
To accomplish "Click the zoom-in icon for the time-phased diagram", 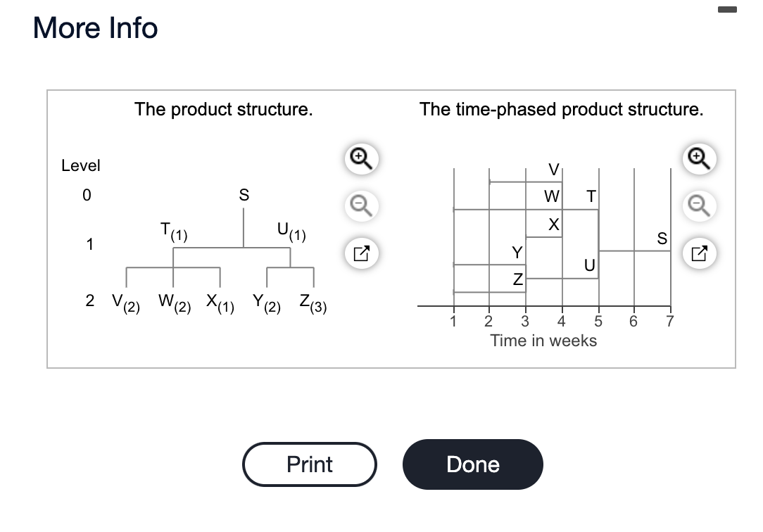I will pos(699,159).
